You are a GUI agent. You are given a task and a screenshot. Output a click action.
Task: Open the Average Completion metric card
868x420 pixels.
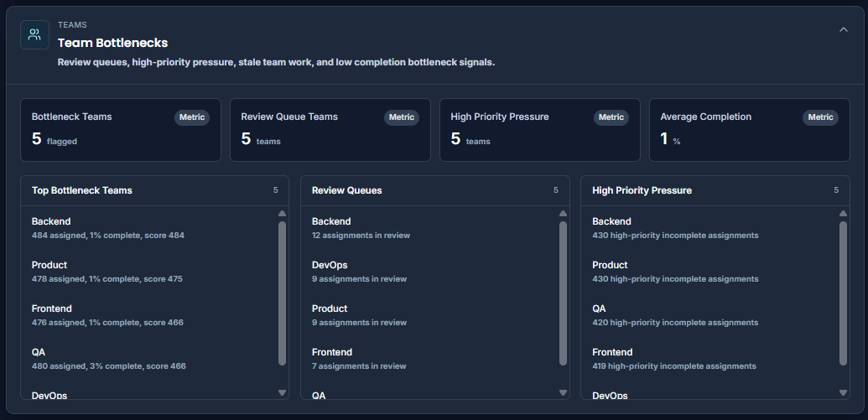[x=750, y=130]
